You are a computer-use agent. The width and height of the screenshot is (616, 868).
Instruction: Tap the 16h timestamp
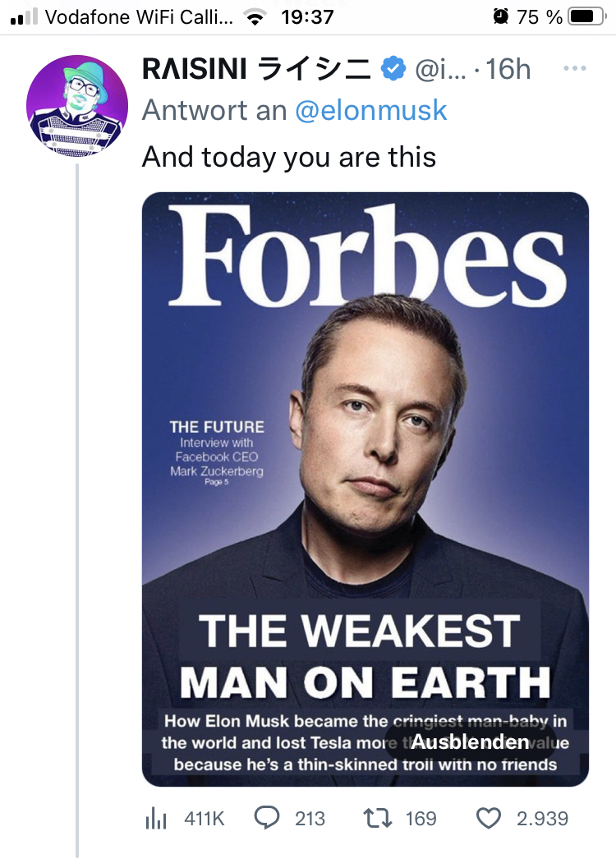[508, 70]
